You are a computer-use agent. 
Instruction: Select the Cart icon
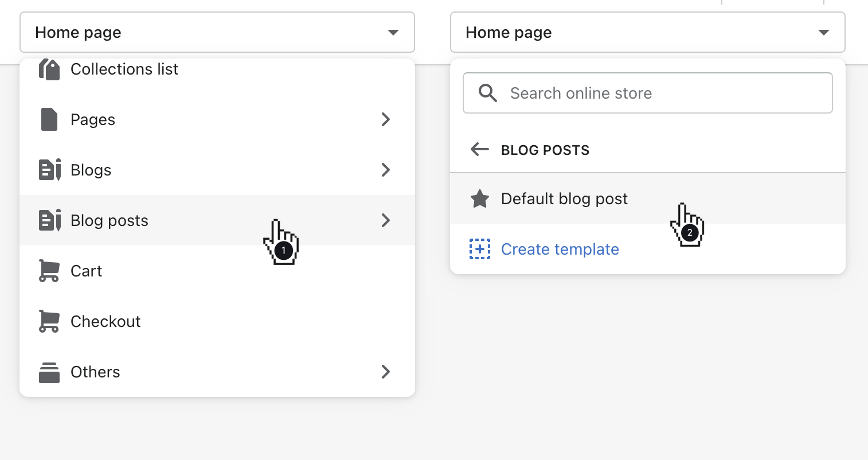pos(49,271)
